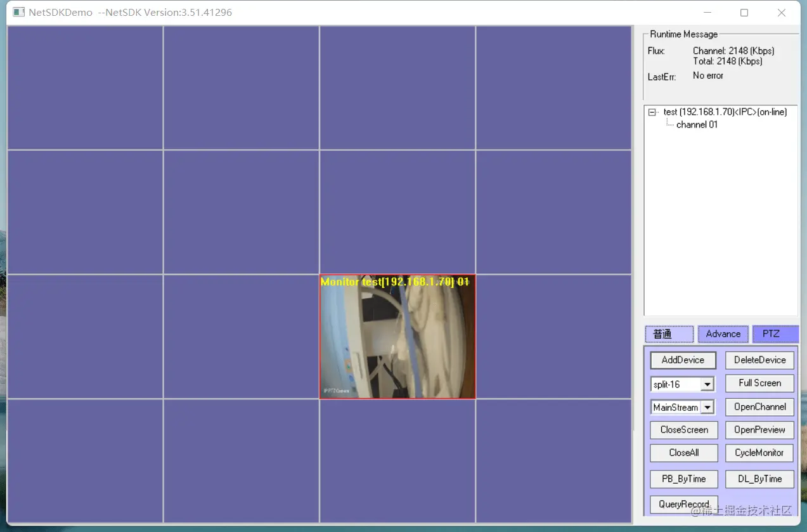Switch to the 普通 tab
The width and height of the screenshot is (807, 532).
pos(669,334)
